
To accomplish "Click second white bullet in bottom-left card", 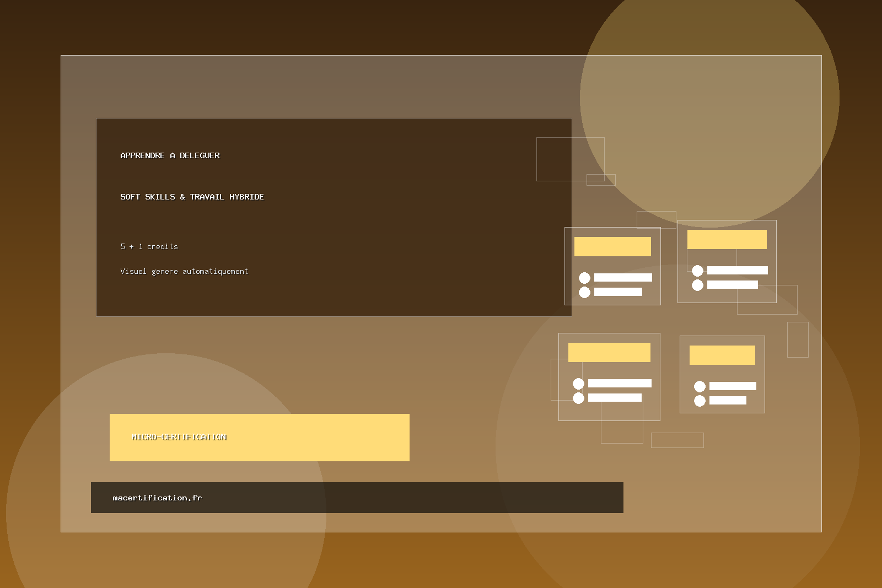I will point(578,398).
